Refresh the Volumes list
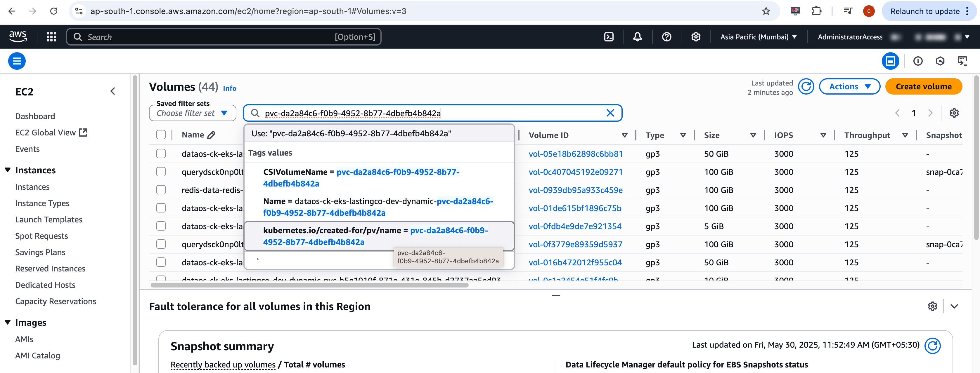The image size is (980, 373). (806, 87)
